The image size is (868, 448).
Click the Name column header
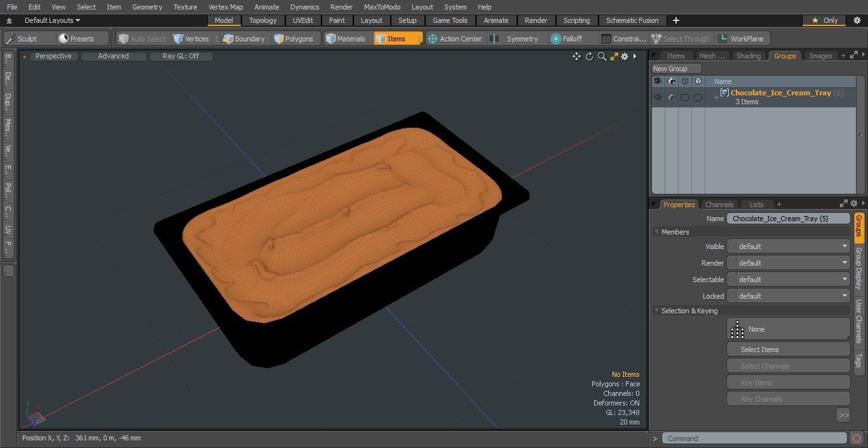coord(722,81)
